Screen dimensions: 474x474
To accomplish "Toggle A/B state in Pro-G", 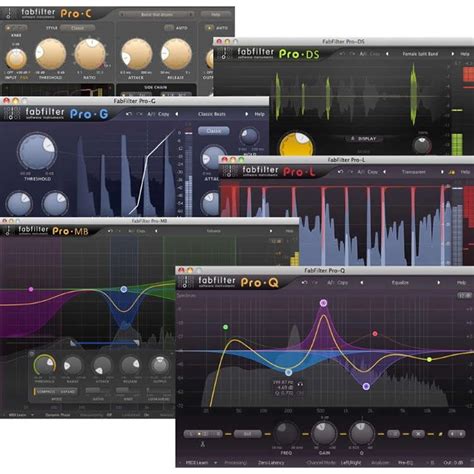I will tap(151, 114).
